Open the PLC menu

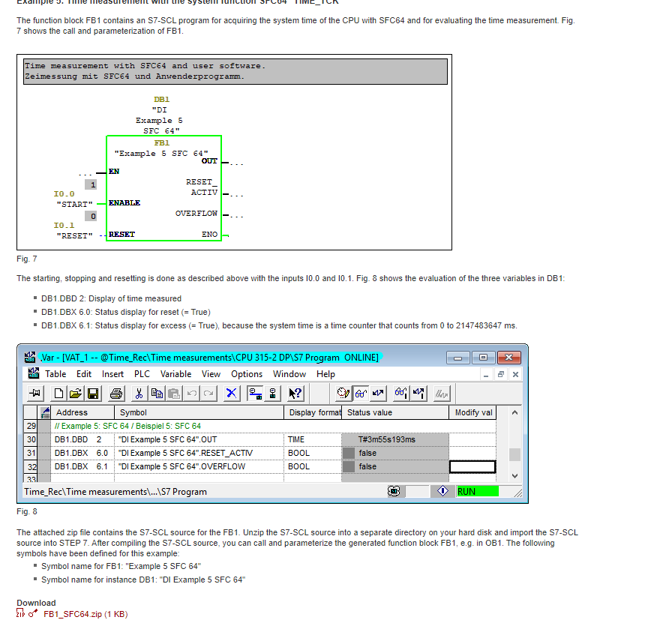(x=142, y=374)
